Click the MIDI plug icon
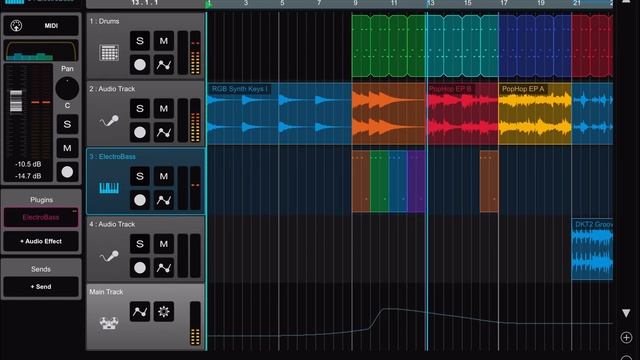Screen dimensions: 640x360 [16, 26]
